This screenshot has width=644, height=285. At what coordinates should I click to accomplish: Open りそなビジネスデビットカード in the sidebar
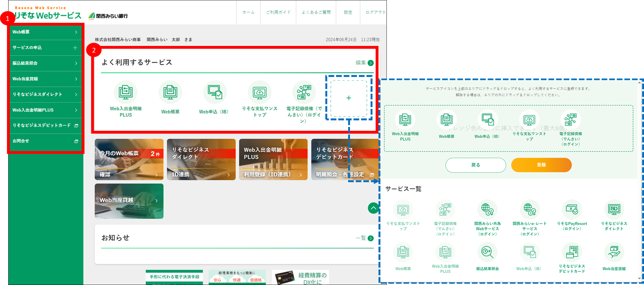(x=46, y=126)
